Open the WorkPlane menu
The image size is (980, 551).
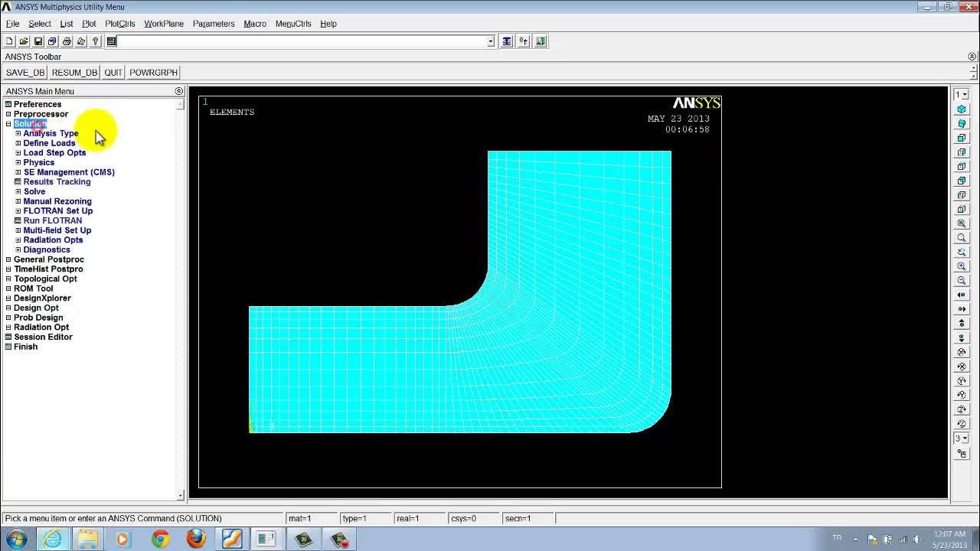coord(164,24)
